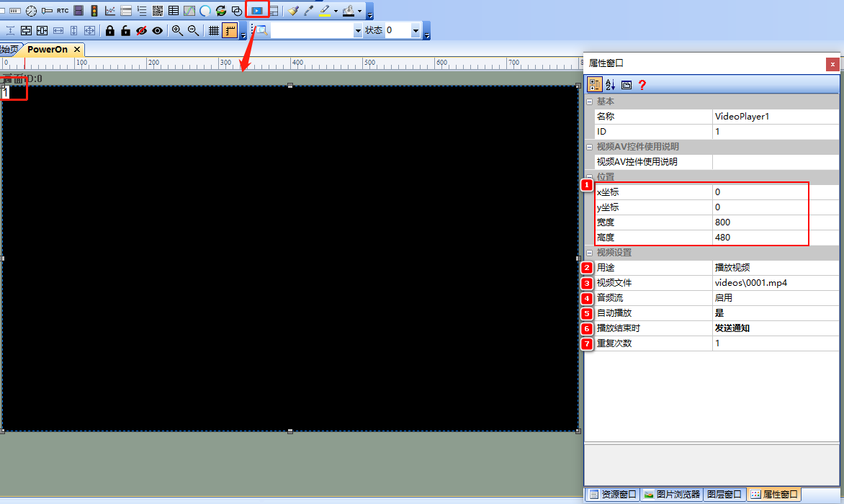The image size is (844, 504).
Task: Toggle grid display on canvas
Action: pyautogui.click(x=213, y=30)
